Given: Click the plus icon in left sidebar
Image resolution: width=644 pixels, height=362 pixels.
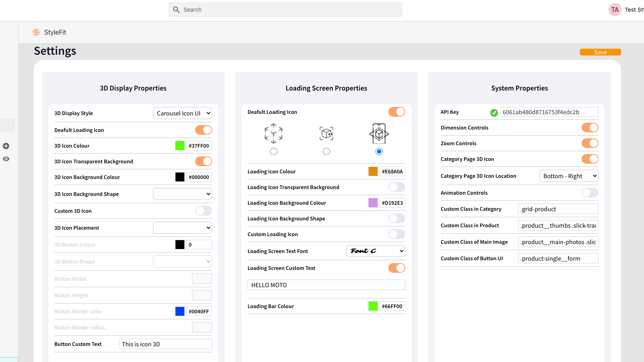Looking at the screenshot, I should click(x=6, y=146).
